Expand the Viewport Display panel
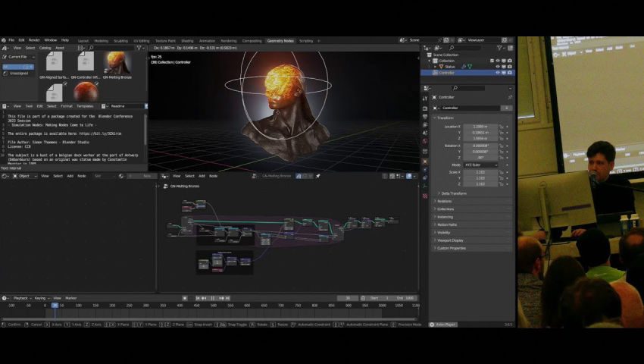Screen dimensions: 644x364 click(450, 240)
